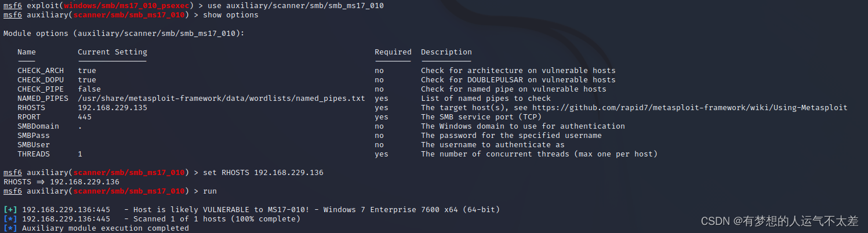Click 'The username to authenticate as' description

coord(493,145)
